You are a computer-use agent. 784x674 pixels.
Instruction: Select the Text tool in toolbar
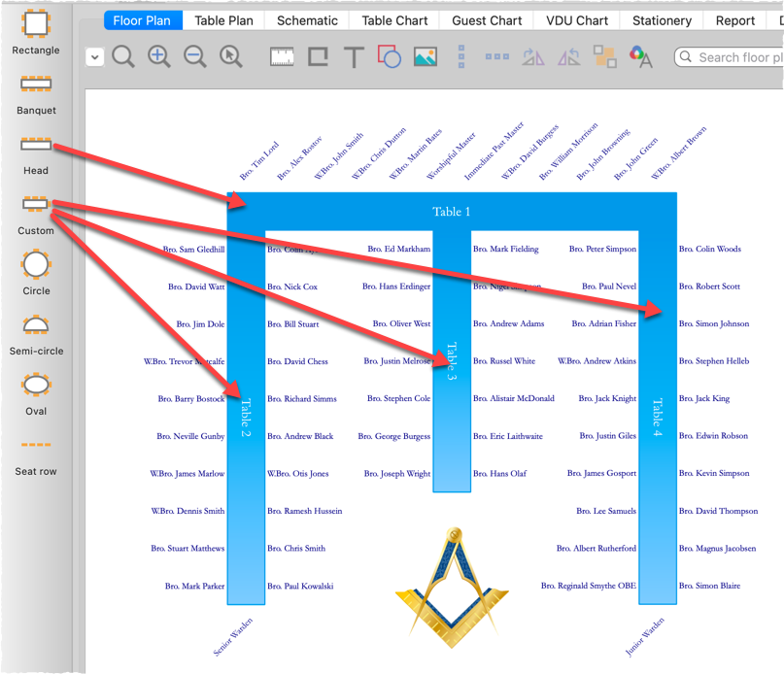[354, 57]
